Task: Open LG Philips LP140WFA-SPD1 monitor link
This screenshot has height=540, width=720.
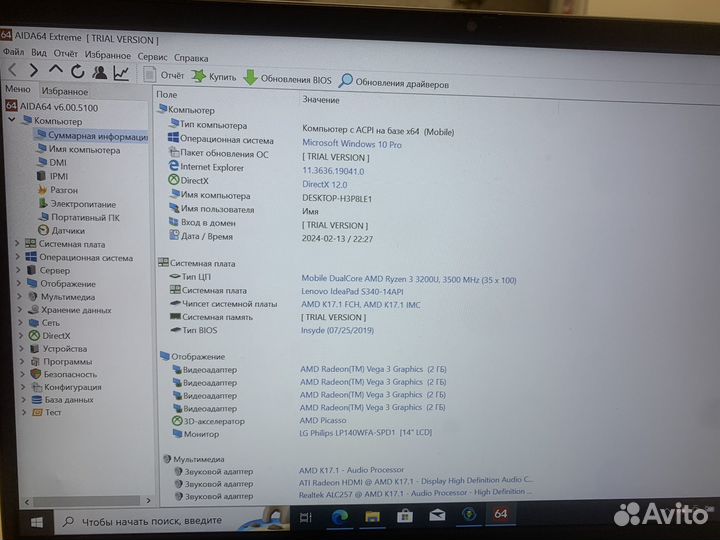Action: click(x=366, y=433)
